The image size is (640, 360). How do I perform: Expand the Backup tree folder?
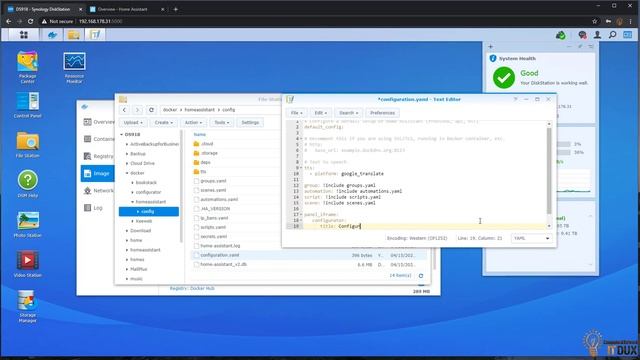tap(127, 154)
